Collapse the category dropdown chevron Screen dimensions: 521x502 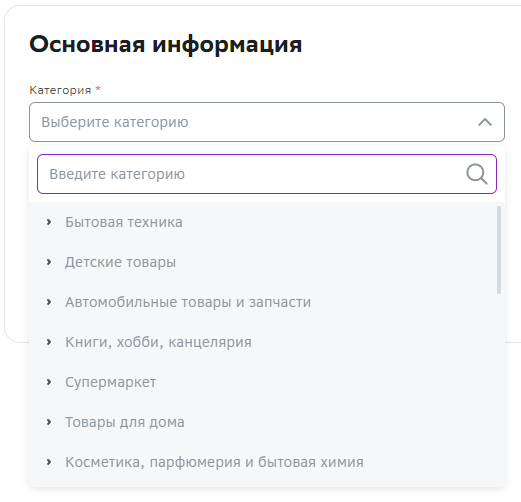[x=485, y=122]
